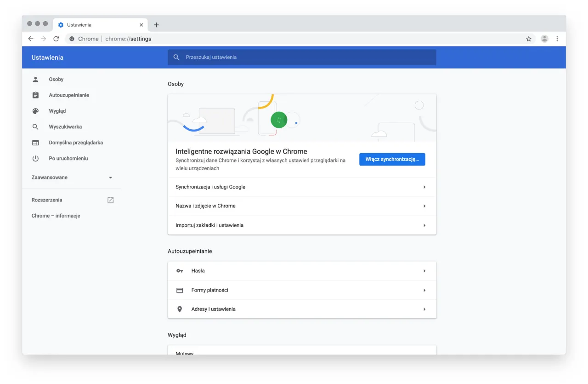Screen dimensions: 588x384
Task: Click the Wyszukiwarka magnifier icon
Action: (x=35, y=126)
